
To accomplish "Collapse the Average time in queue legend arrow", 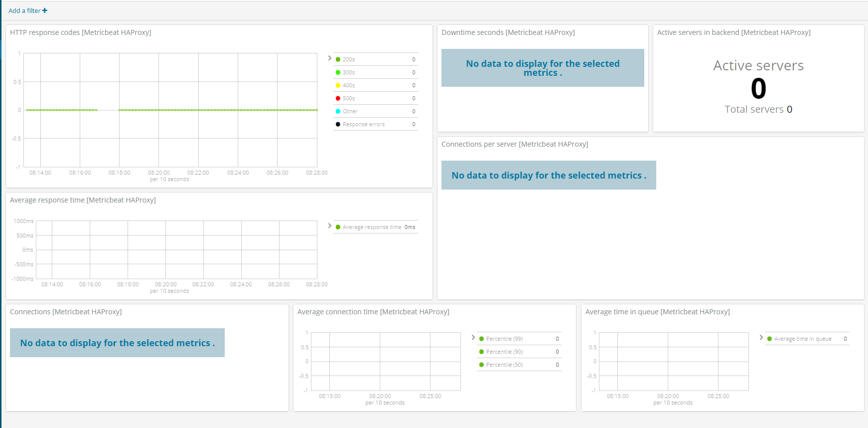I will tap(761, 338).
